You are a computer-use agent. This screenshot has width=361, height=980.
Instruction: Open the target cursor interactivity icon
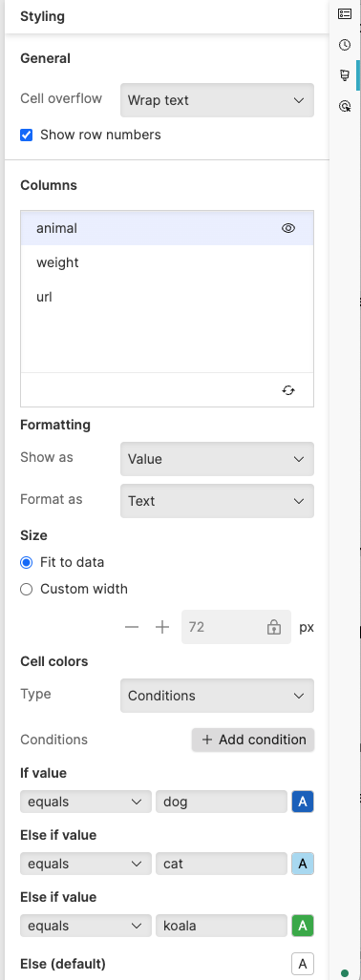coord(344,106)
